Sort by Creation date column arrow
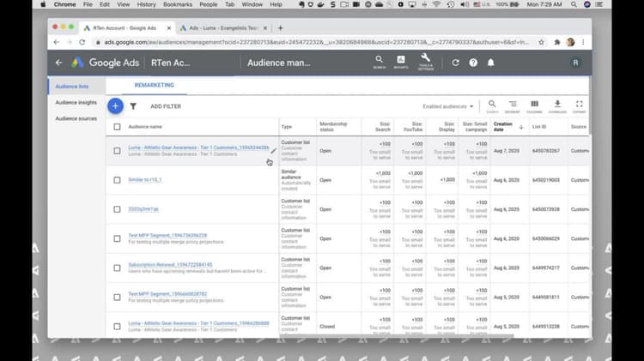This screenshot has height=361, width=644. tap(521, 127)
